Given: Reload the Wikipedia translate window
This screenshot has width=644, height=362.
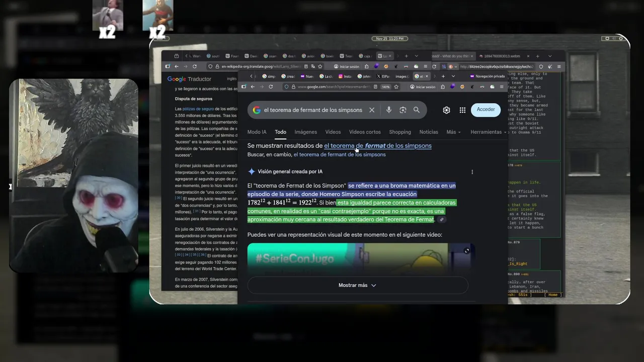Looking at the screenshot, I should pos(195,66).
